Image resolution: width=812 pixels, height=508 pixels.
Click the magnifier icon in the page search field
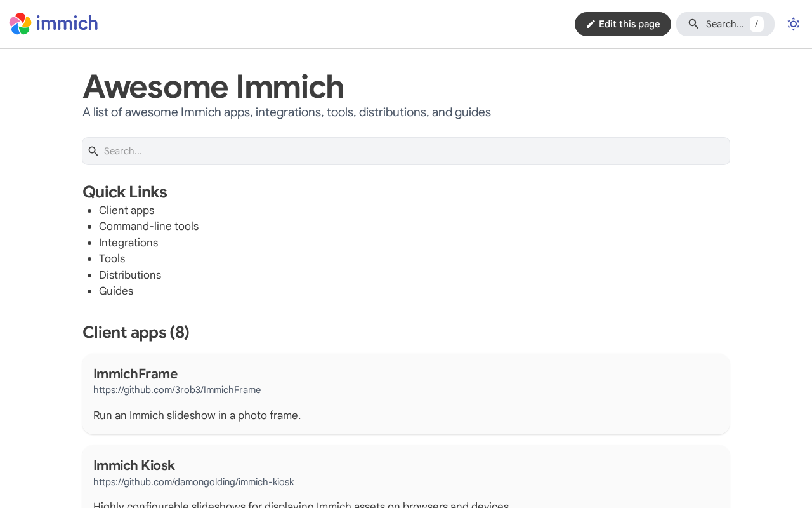coord(93,151)
